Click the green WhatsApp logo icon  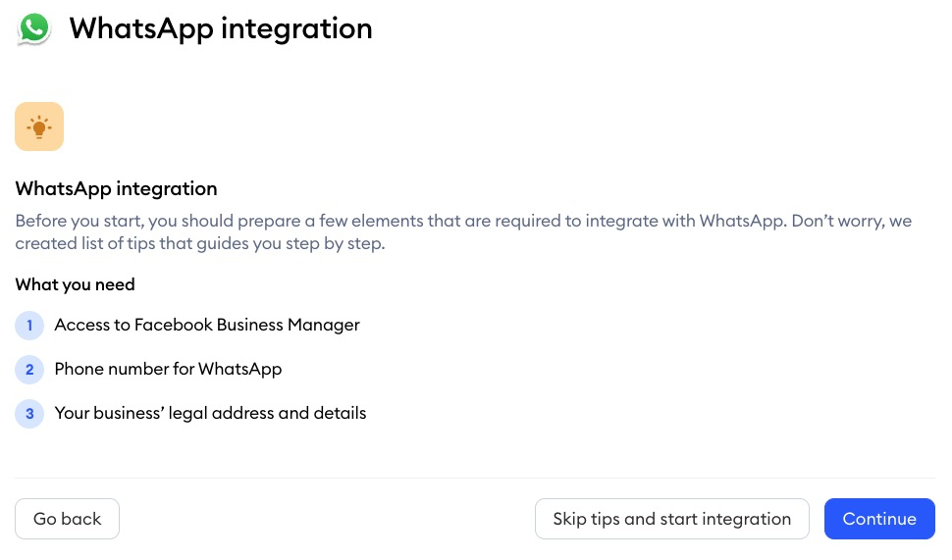click(33, 28)
